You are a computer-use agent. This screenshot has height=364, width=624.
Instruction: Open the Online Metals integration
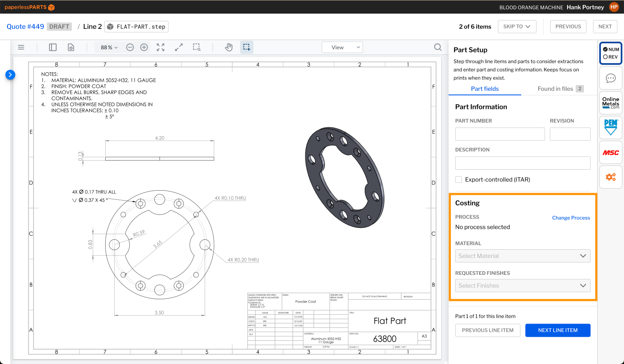coord(611,102)
